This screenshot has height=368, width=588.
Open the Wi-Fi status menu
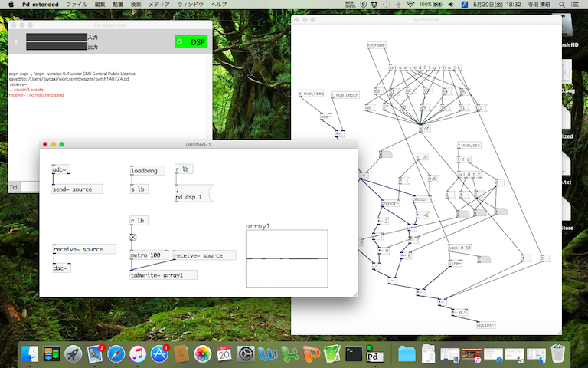(410, 5)
